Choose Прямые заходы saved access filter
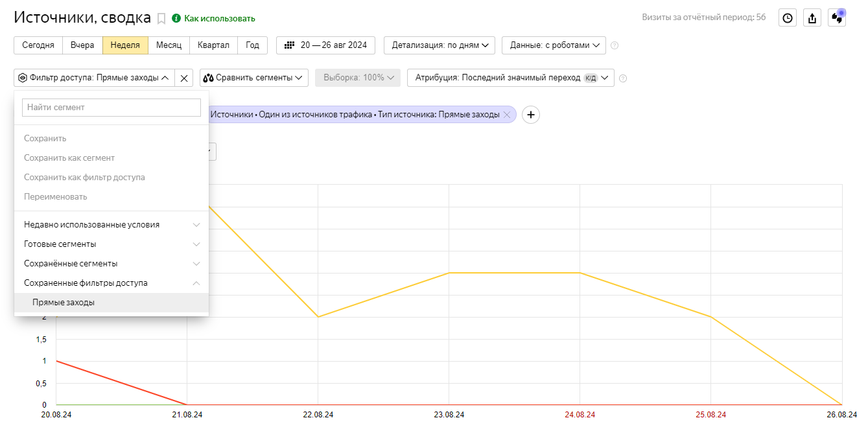The height and width of the screenshot is (442, 868). pyautogui.click(x=64, y=303)
